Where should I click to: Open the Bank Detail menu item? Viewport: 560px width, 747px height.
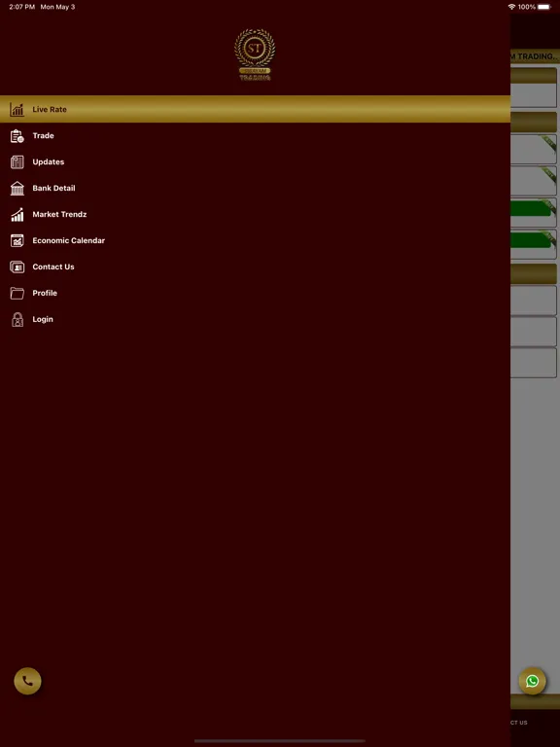(x=256, y=188)
